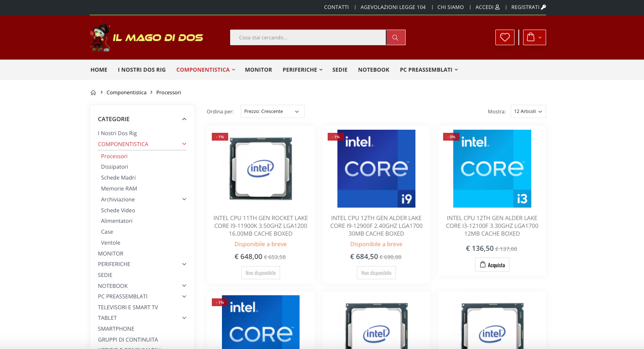
Task: Open GRUPPI DI CONTINUITA category
Action: point(128,340)
